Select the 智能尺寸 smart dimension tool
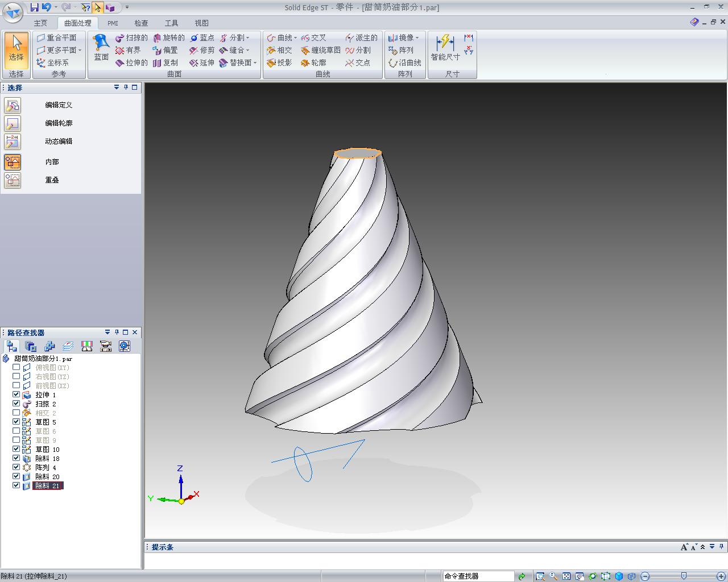 click(x=445, y=48)
